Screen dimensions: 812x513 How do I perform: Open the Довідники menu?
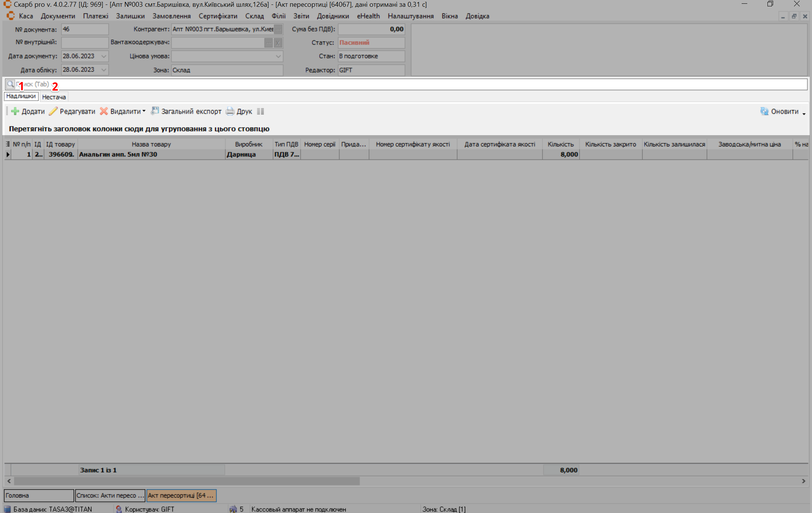(333, 16)
